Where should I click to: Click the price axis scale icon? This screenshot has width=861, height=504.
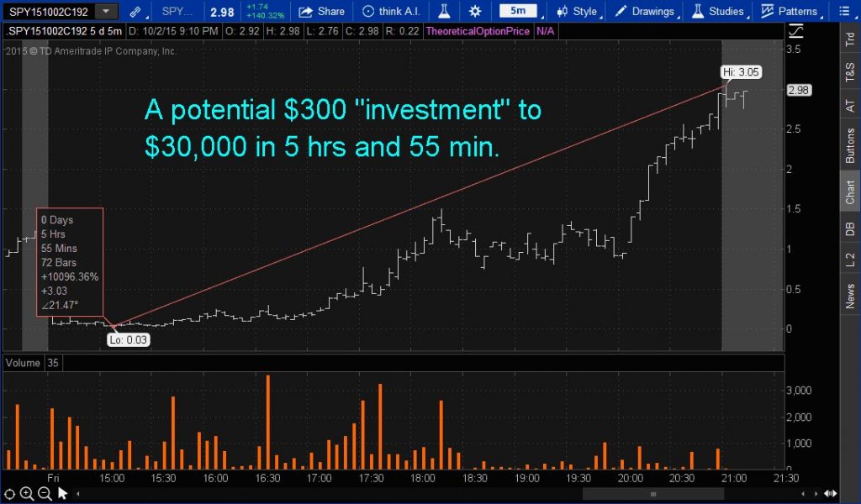[x=795, y=31]
